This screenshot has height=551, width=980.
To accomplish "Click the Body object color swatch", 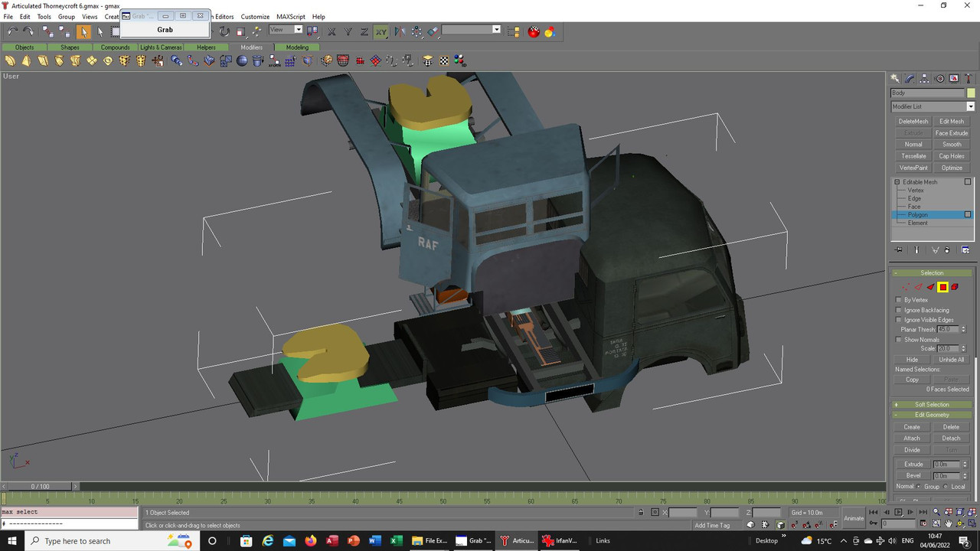I will 971,93.
